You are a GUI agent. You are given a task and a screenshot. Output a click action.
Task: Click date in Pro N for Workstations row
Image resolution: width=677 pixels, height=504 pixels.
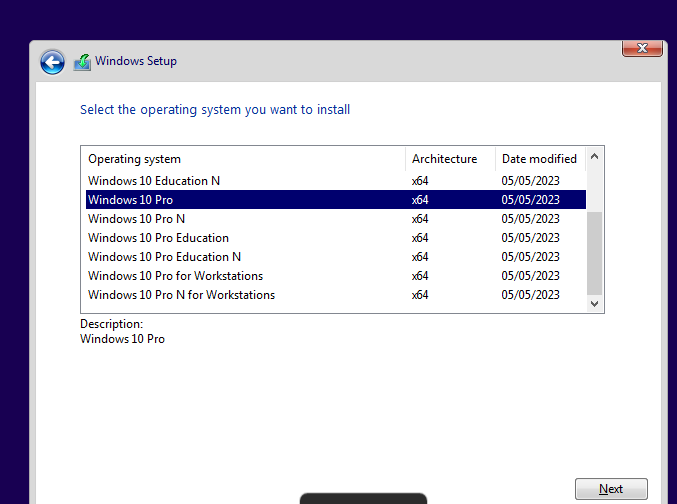point(530,295)
